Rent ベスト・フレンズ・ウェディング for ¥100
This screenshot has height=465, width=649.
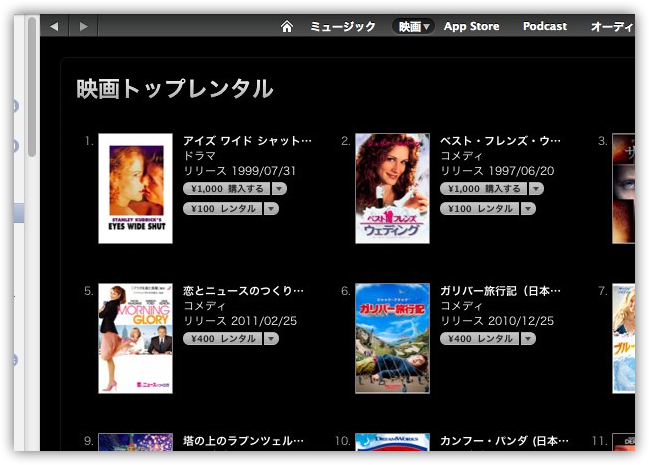pyautogui.click(x=479, y=209)
